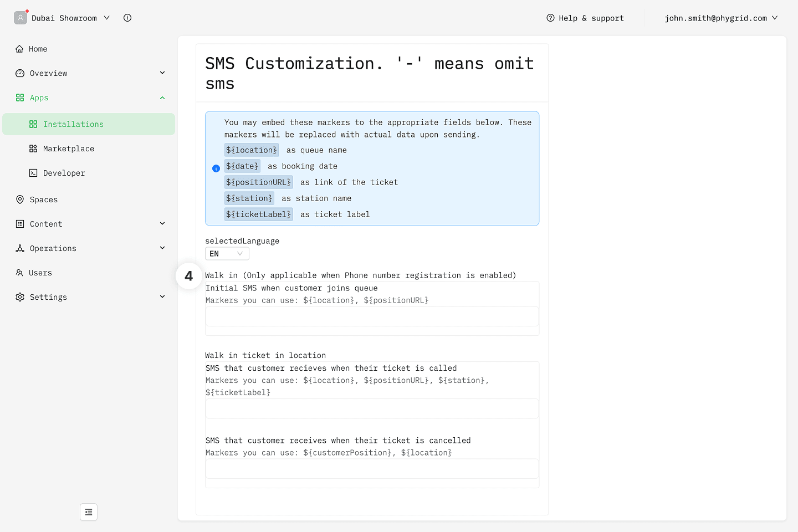Select Installations in the sidebar
The width and height of the screenshot is (798, 532).
click(x=73, y=124)
